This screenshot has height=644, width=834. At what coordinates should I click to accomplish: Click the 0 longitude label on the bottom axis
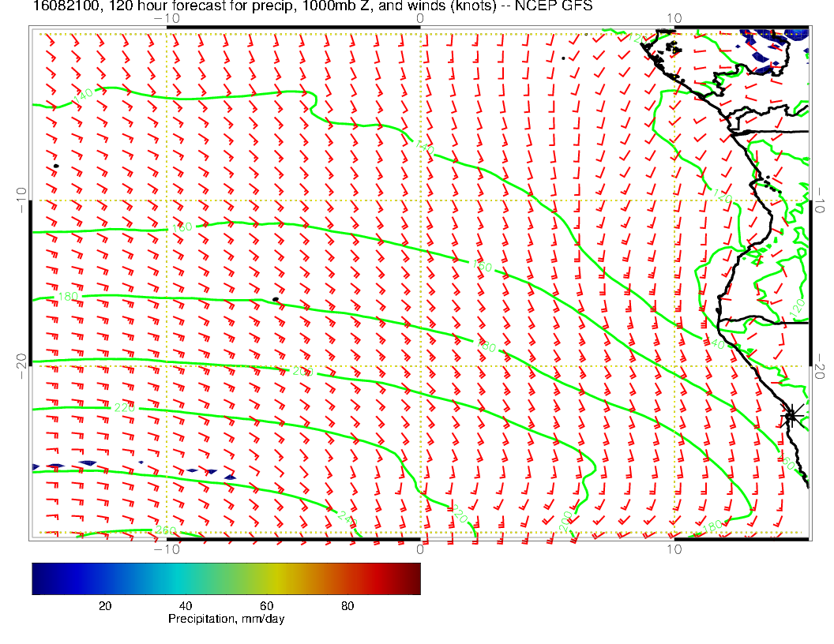(x=420, y=548)
